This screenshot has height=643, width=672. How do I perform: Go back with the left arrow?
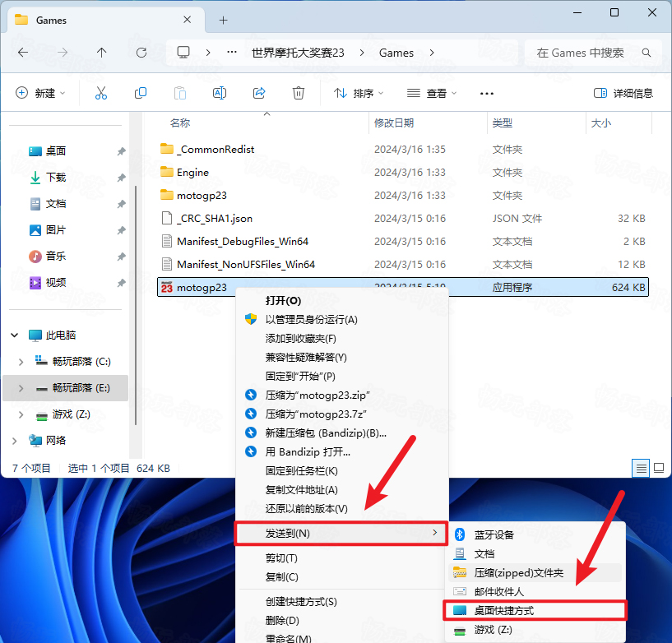tap(23, 53)
